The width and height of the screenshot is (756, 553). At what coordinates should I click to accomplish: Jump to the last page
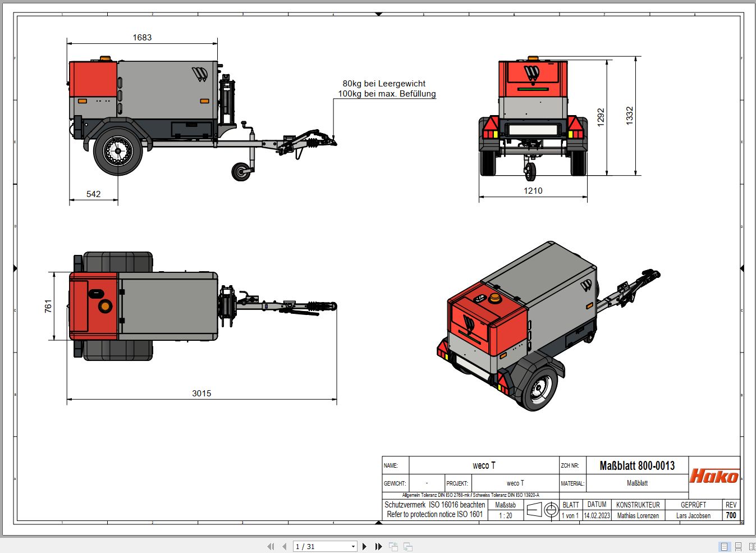pyautogui.click(x=378, y=546)
